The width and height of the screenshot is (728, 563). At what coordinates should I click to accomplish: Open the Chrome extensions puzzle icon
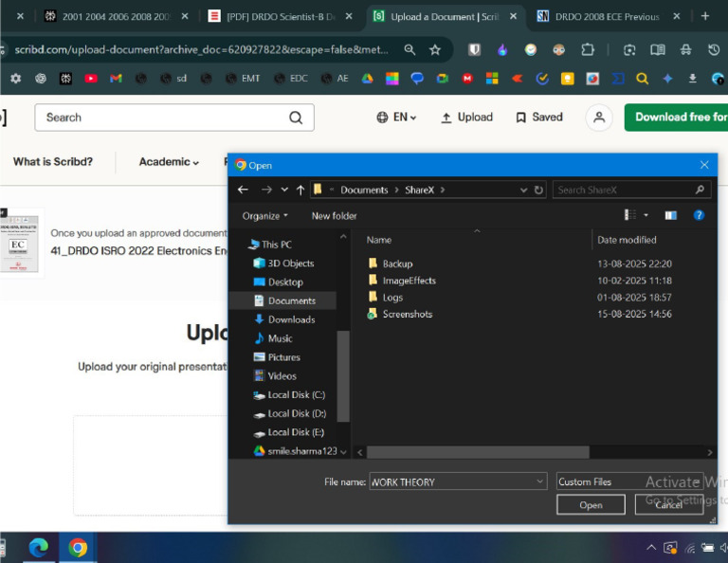[588, 49]
